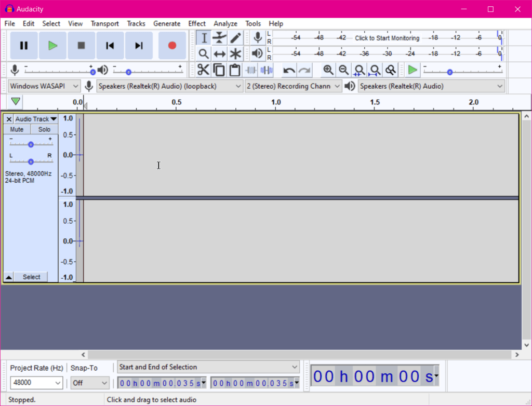Collapse the track with the up-arrow button
This screenshot has height=406, width=532.
[9, 277]
